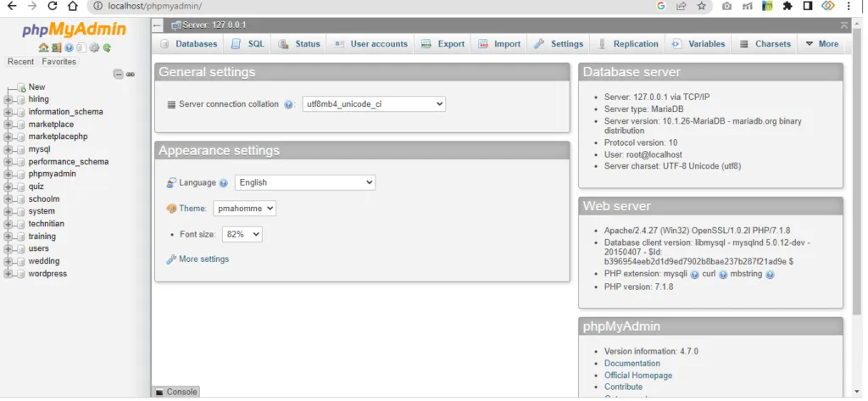Click the help icon next to Language

(x=224, y=183)
